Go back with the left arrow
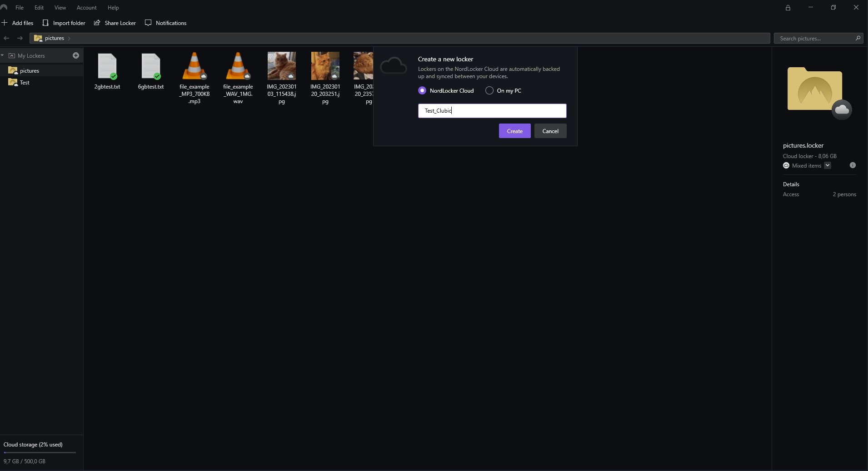 pos(6,38)
